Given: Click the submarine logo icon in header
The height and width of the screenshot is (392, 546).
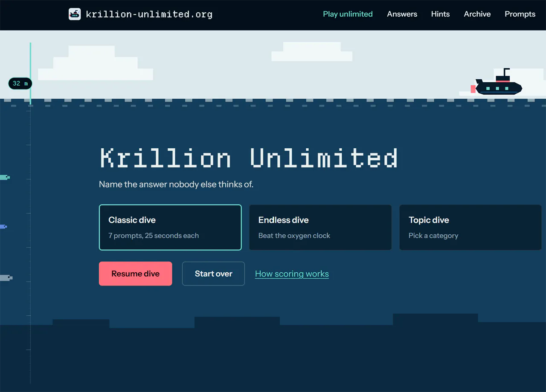Looking at the screenshot, I should (x=75, y=14).
